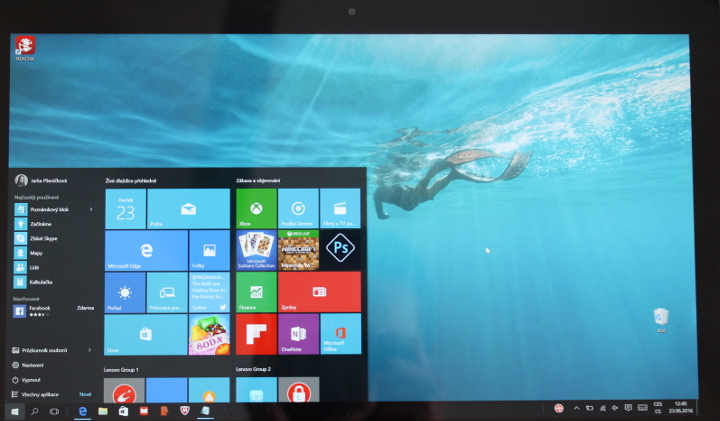Open the Pošta mail tile

[188, 208]
